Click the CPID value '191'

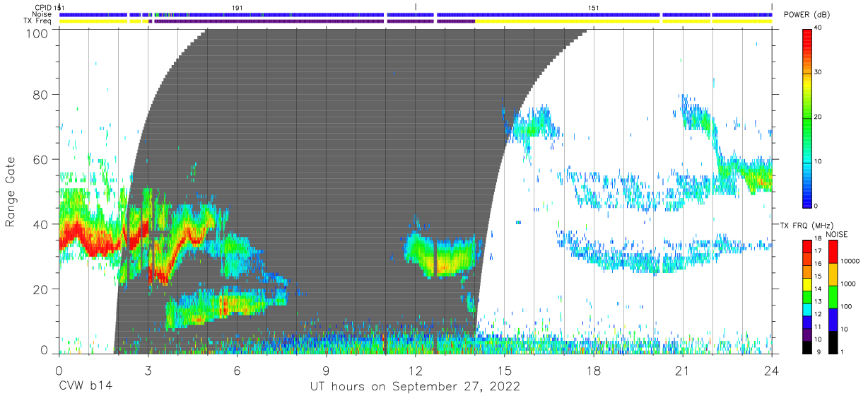[237, 7]
